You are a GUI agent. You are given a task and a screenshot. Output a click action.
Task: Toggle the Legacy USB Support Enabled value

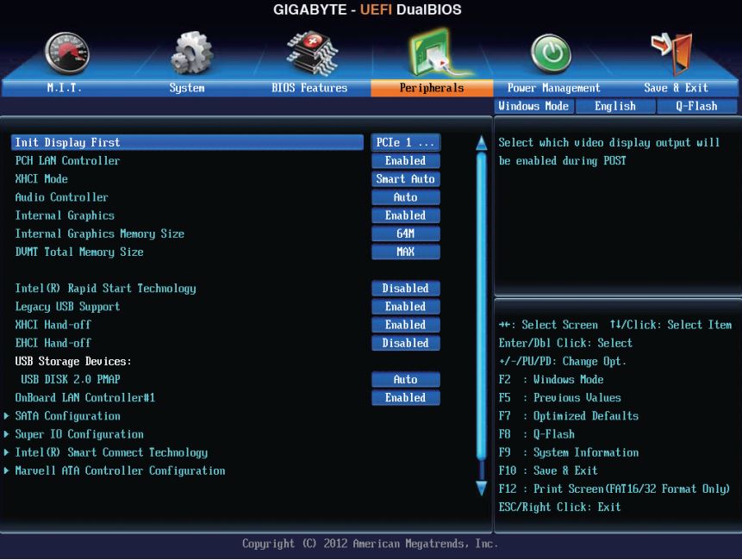point(406,307)
